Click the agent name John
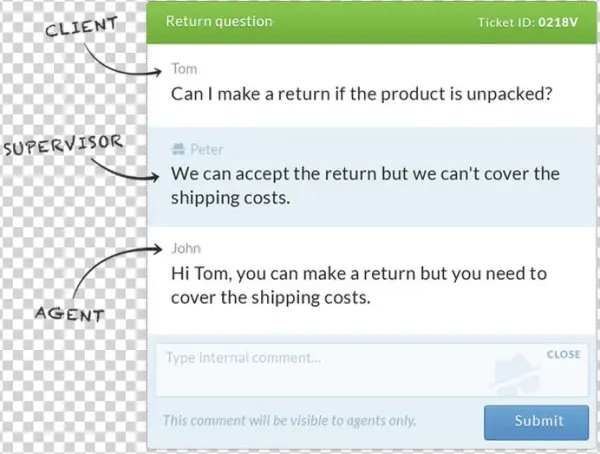The width and height of the screenshot is (600, 454). (x=186, y=248)
